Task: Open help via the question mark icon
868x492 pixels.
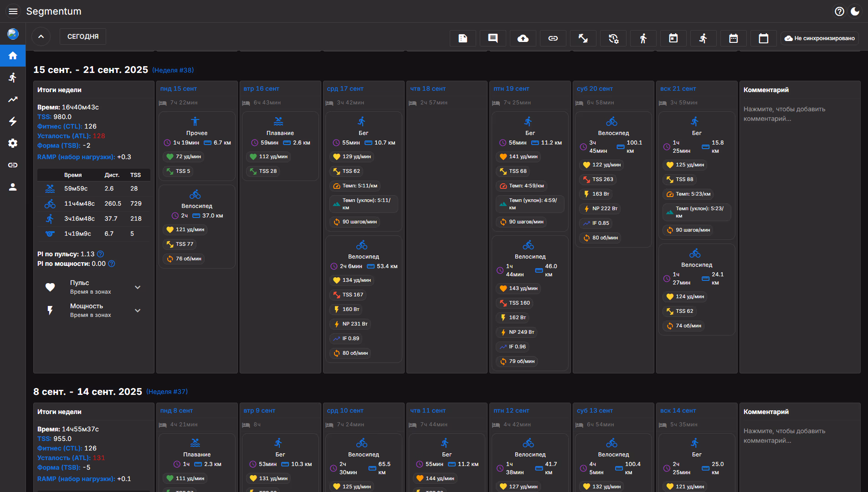Action: (839, 11)
